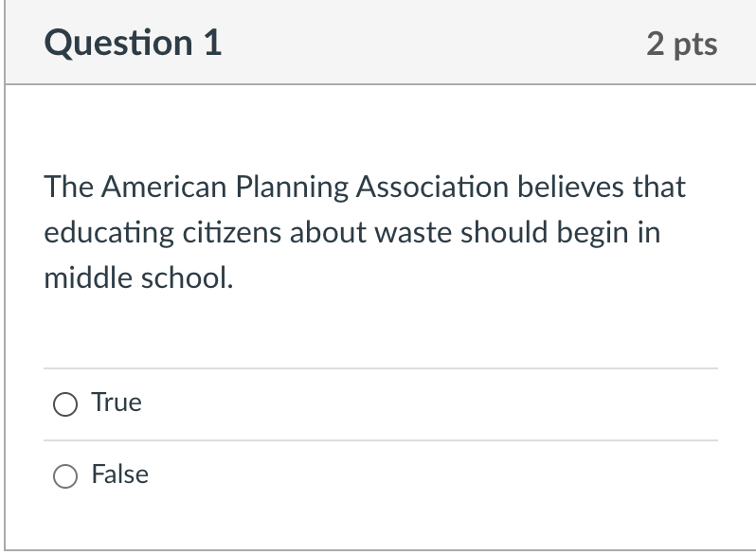Click the "True" answer label text
The width and height of the screenshot is (756, 555).
117,403
